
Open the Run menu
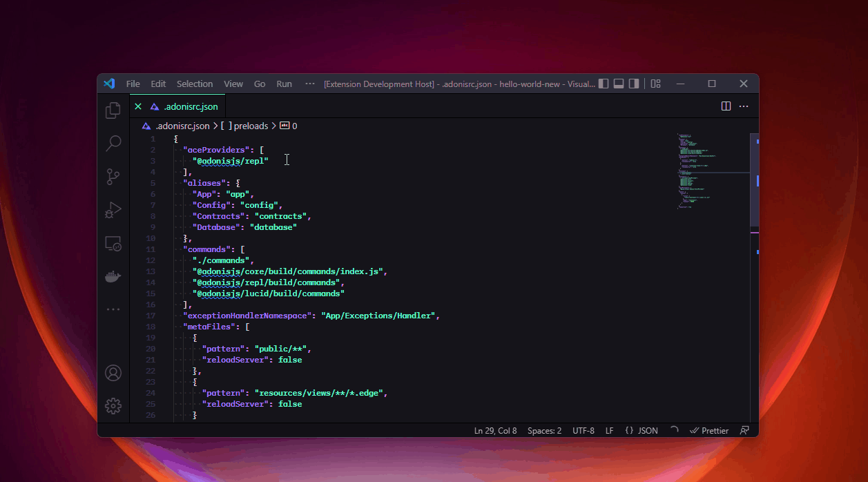[284, 84]
